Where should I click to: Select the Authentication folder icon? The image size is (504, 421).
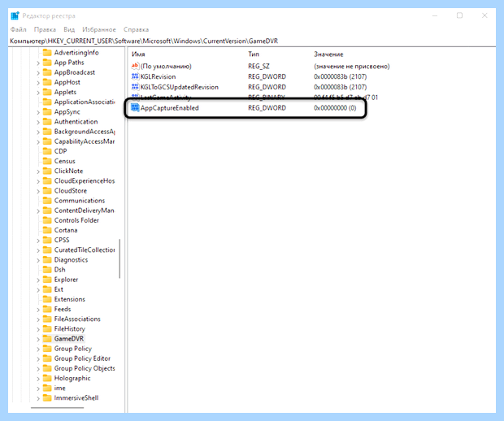[x=47, y=121]
